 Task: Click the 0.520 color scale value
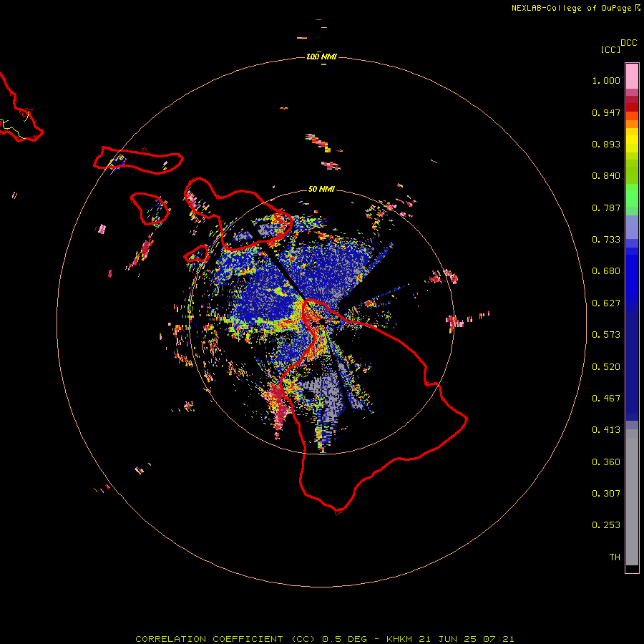pyautogui.click(x=606, y=367)
